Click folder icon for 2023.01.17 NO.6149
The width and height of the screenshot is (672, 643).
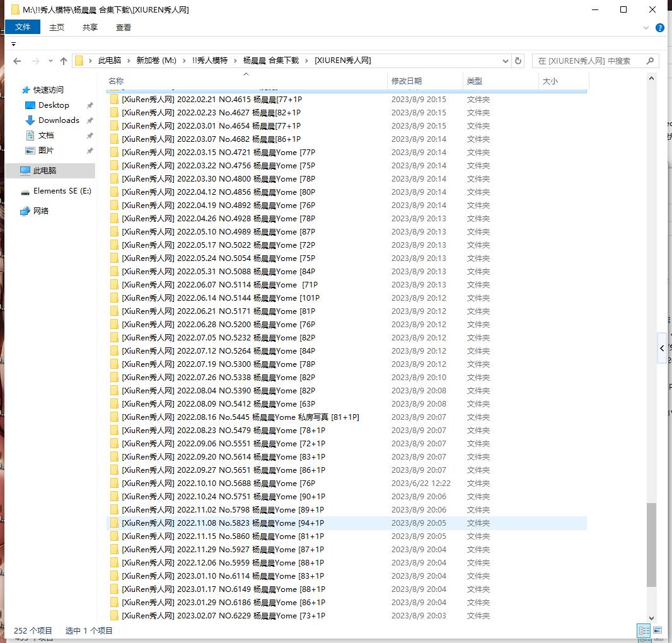coord(114,589)
